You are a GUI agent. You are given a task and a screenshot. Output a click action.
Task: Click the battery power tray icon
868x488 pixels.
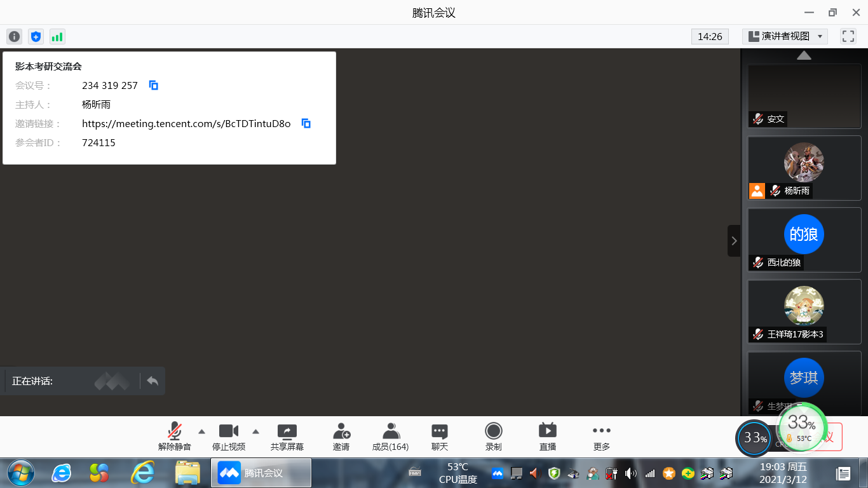click(611, 473)
